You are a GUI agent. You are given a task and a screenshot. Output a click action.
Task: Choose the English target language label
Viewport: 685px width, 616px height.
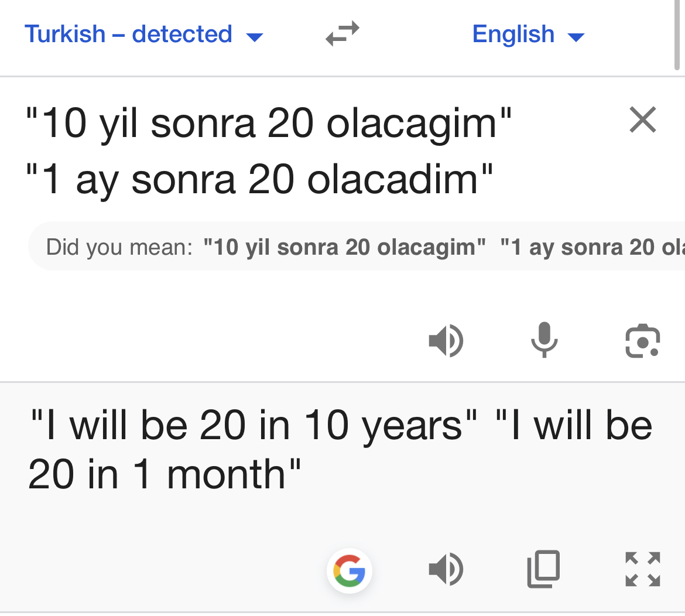(513, 34)
